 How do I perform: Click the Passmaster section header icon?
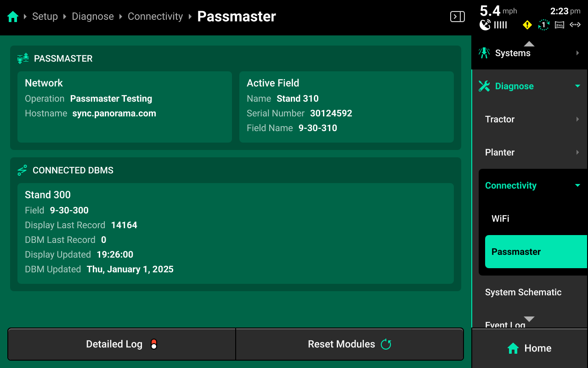coord(23,58)
